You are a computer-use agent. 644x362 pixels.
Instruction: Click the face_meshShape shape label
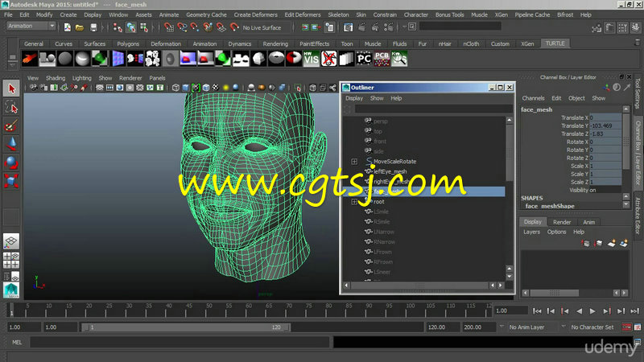tap(550, 206)
